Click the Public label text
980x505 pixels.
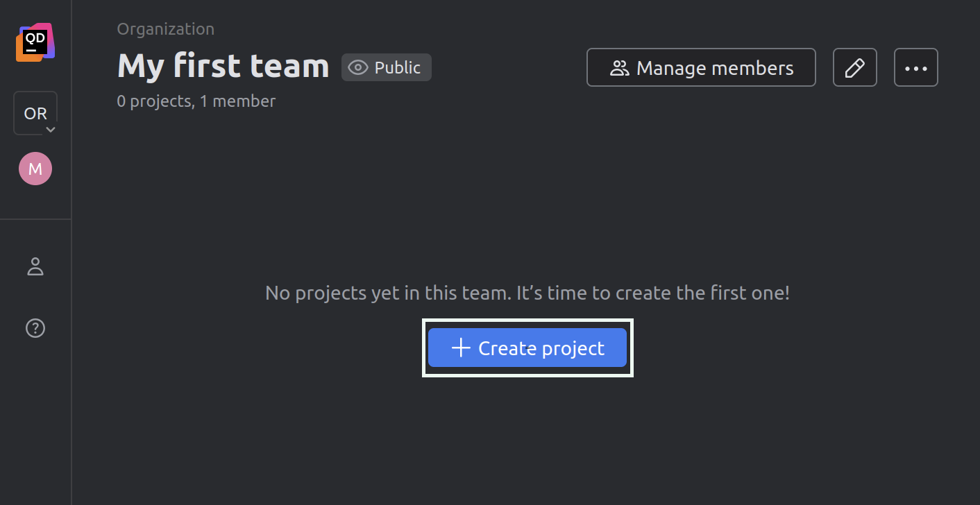pos(398,67)
